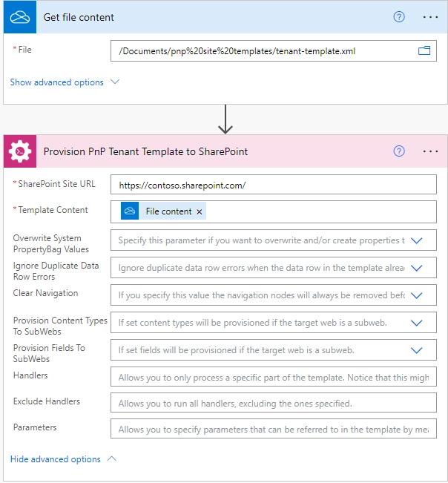
Task: Open Provision Content Types To SubWebs dropdown
Action: [417, 323]
